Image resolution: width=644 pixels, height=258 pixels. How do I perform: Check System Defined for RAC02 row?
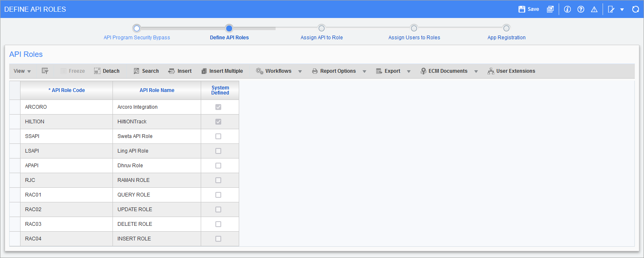pos(218,209)
